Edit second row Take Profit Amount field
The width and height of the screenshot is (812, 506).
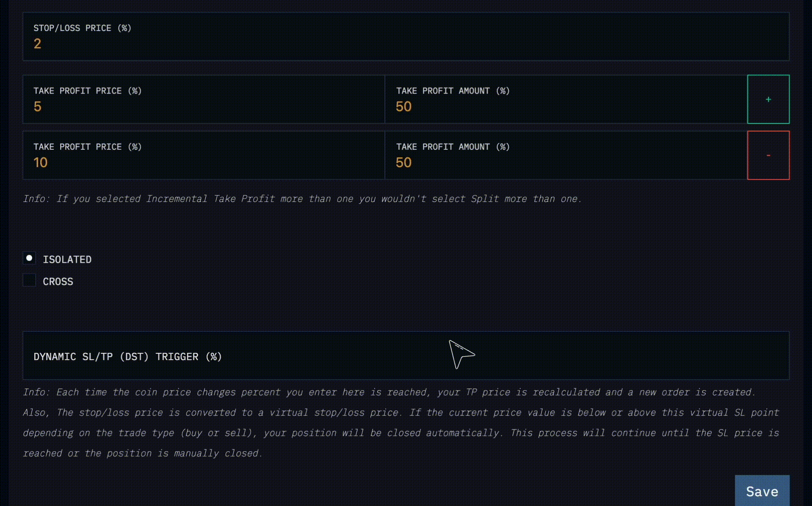566,155
